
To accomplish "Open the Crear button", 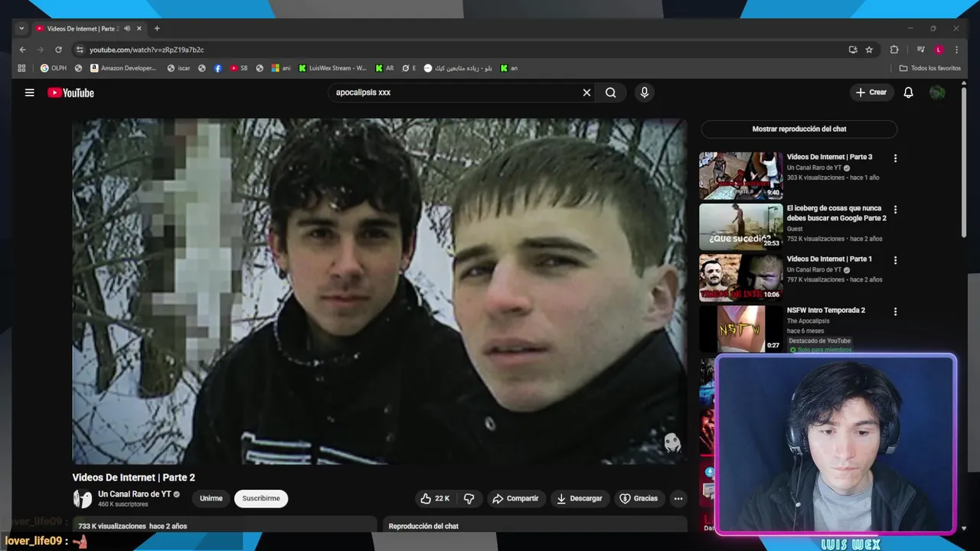I will coord(871,93).
